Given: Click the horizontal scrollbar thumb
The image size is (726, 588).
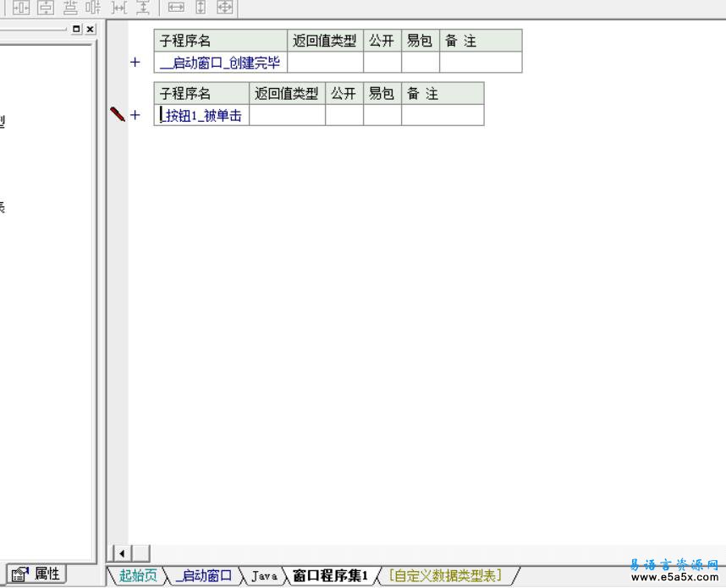Looking at the screenshot, I should coord(141,553).
